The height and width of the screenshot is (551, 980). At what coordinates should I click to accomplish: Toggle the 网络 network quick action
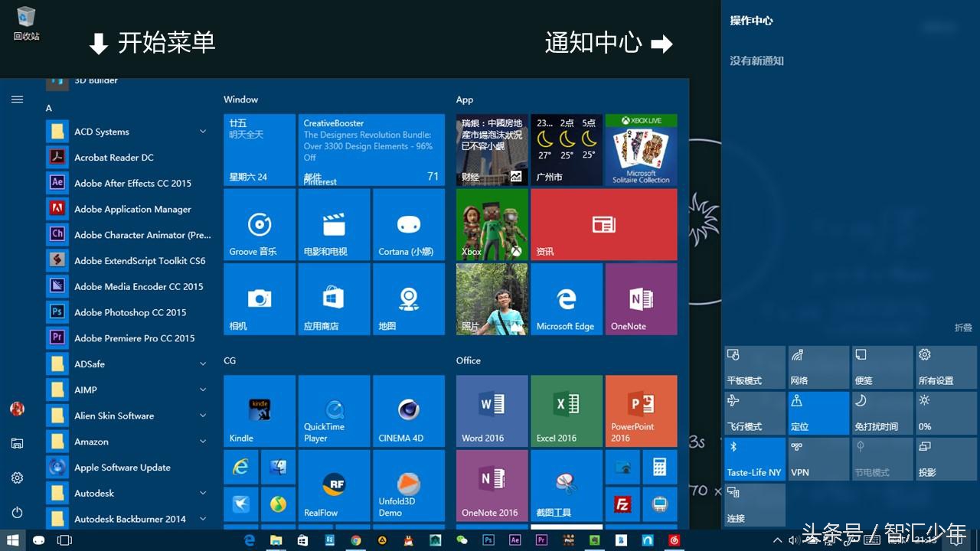pos(818,367)
